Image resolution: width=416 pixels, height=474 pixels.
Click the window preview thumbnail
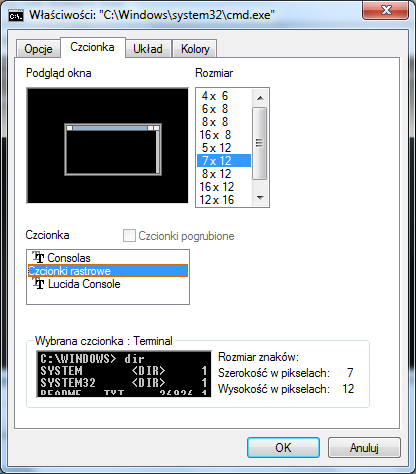pos(107,145)
